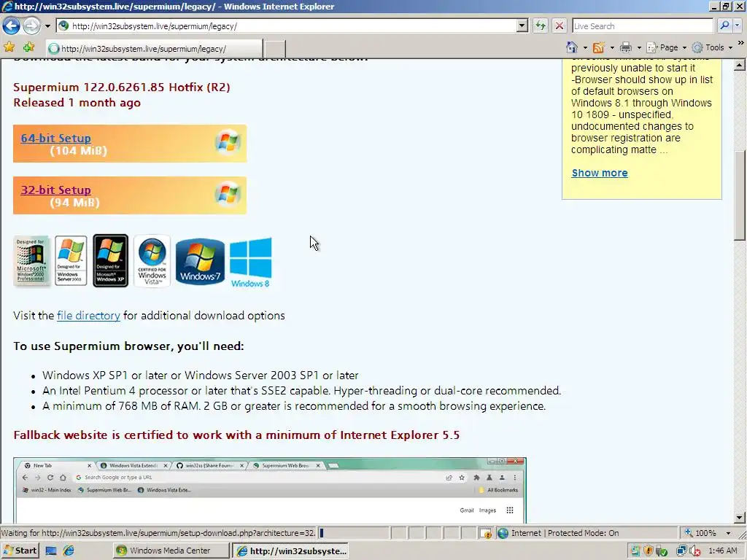Click the 1:46 AM clock

[x=723, y=551]
